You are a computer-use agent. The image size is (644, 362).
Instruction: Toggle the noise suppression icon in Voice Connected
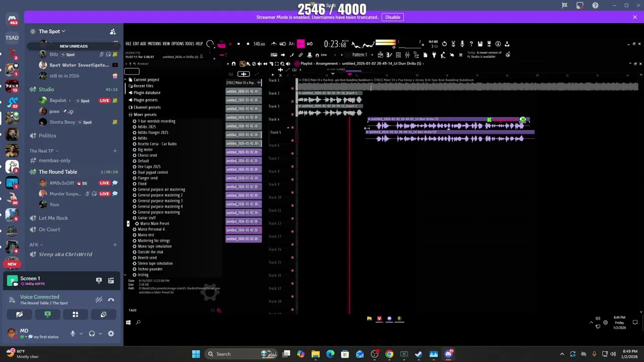click(x=99, y=300)
